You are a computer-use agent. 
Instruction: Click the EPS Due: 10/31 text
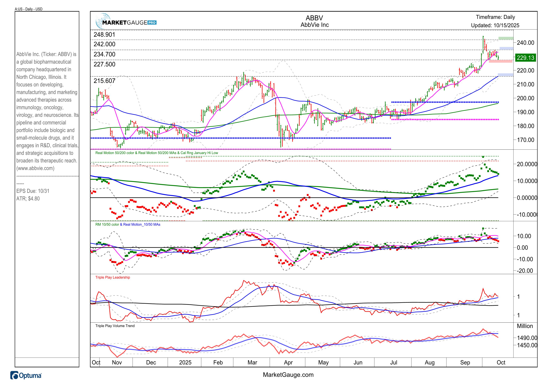[x=33, y=191]
